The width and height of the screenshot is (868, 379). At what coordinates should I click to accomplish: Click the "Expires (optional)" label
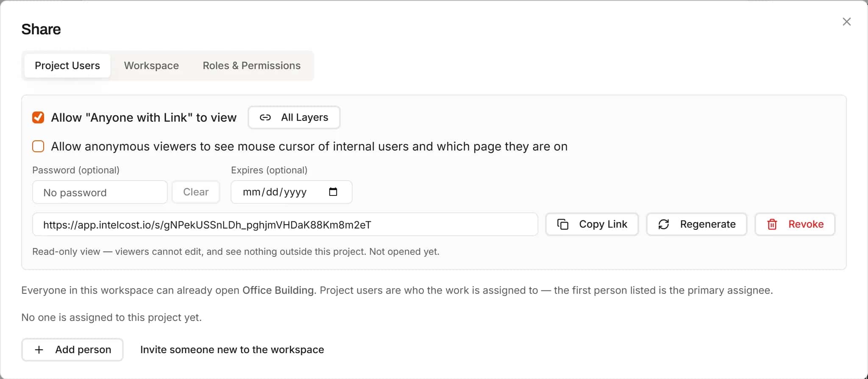click(269, 170)
